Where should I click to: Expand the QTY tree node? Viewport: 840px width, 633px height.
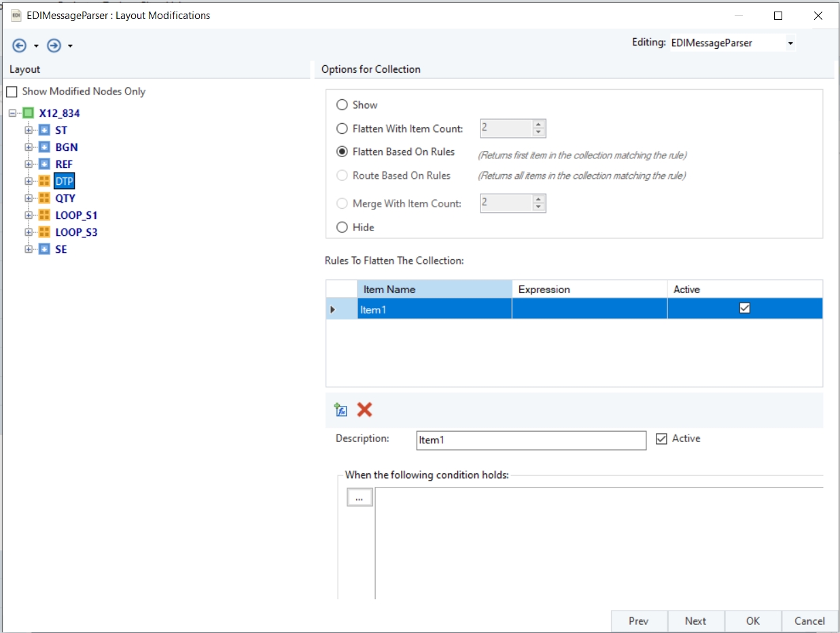pos(29,199)
